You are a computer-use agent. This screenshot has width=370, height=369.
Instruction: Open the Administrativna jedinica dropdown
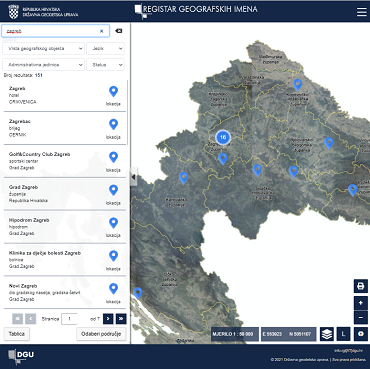pos(43,65)
